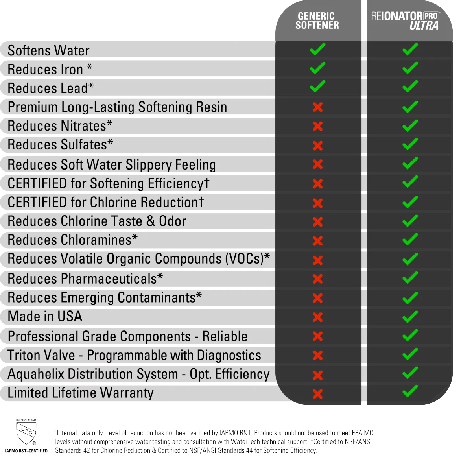Click the 'Reduces Pharmaceuticals*' label
The height and width of the screenshot is (476, 472).
[x=85, y=279]
